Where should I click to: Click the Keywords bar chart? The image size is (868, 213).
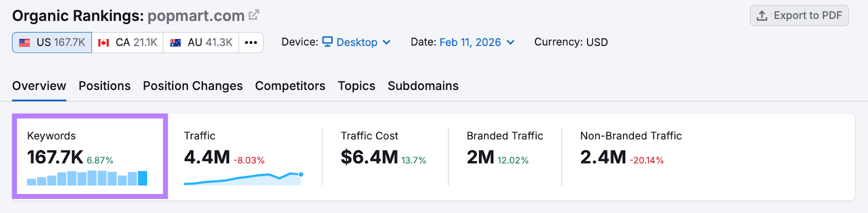pyautogui.click(x=87, y=178)
